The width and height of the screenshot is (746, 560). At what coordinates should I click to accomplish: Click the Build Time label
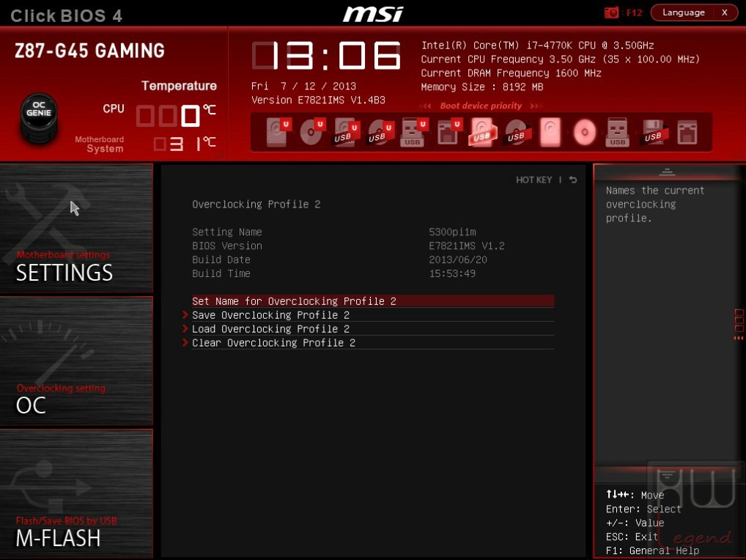click(x=221, y=273)
